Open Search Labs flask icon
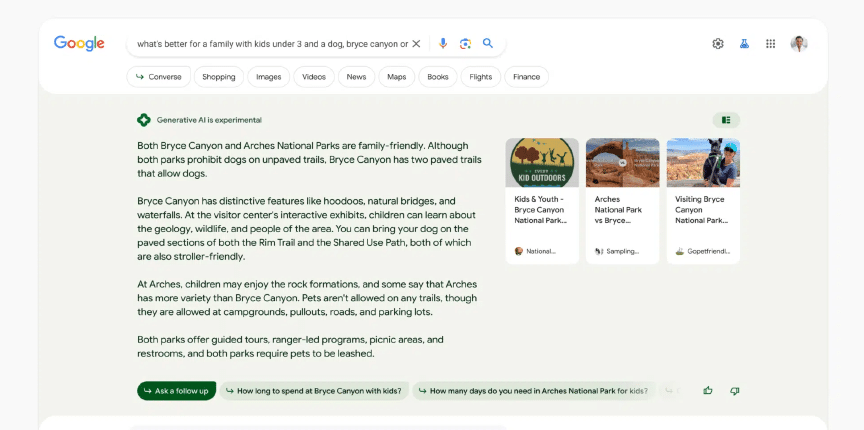This screenshot has height=430, width=864. point(744,44)
